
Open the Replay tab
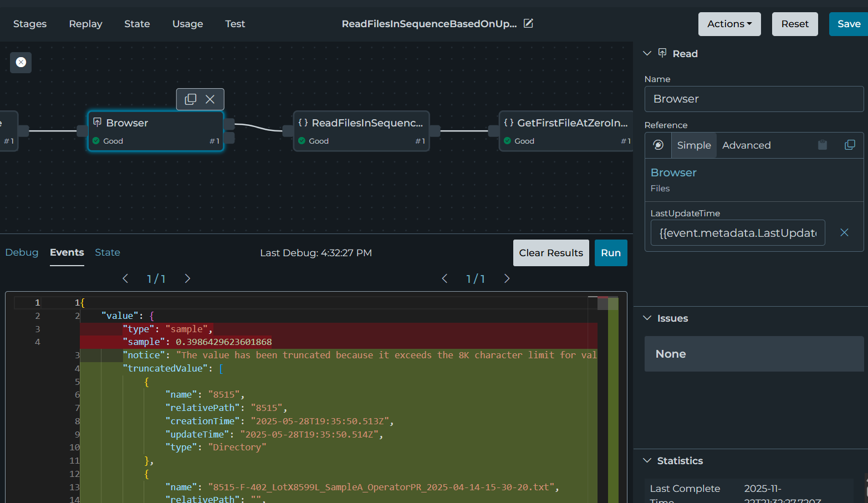tap(85, 24)
